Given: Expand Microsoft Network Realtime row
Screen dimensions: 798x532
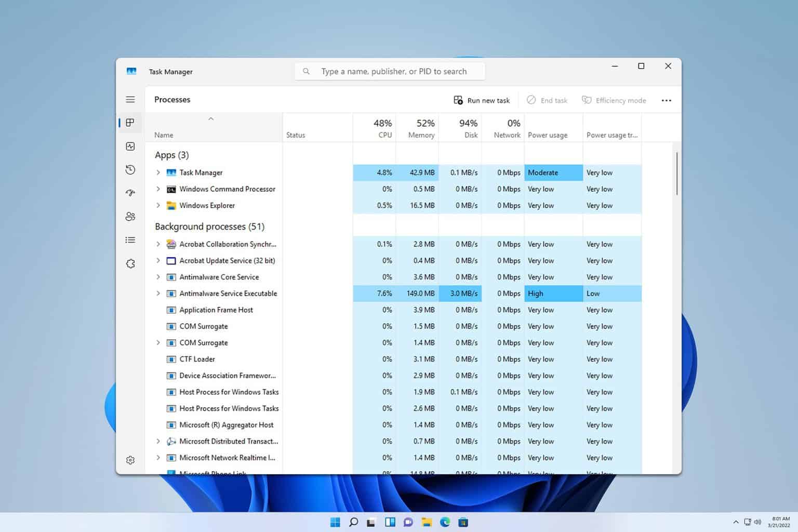Looking at the screenshot, I should point(158,458).
